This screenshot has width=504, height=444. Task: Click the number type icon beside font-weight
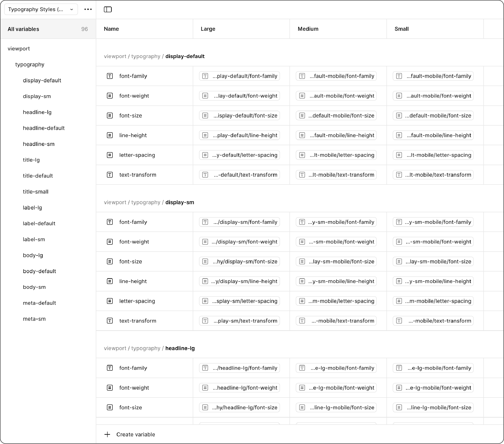[x=110, y=96]
